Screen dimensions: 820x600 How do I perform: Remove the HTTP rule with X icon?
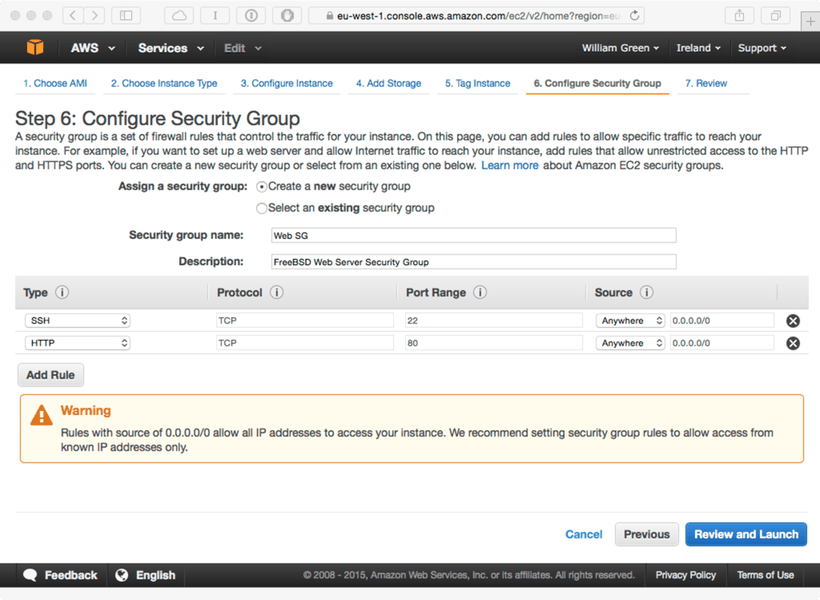793,343
